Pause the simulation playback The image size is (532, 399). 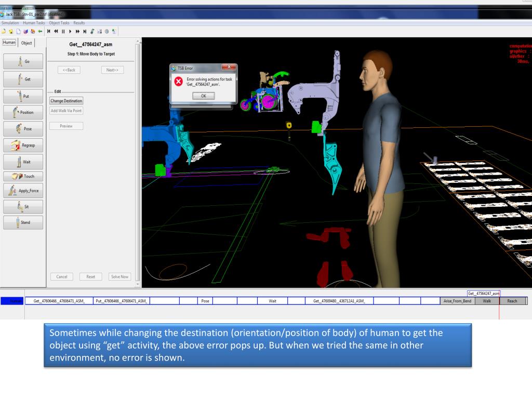pos(63,32)
